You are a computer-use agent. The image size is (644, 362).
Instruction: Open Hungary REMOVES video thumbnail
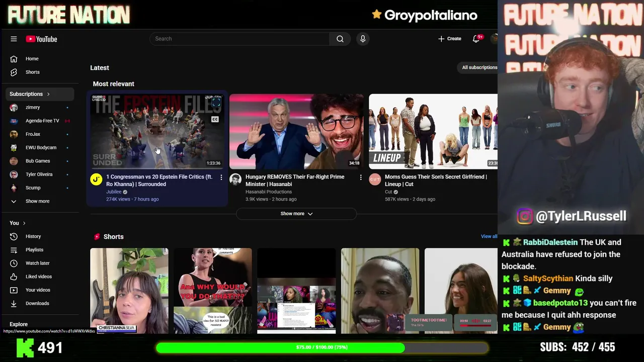point(296,131)
